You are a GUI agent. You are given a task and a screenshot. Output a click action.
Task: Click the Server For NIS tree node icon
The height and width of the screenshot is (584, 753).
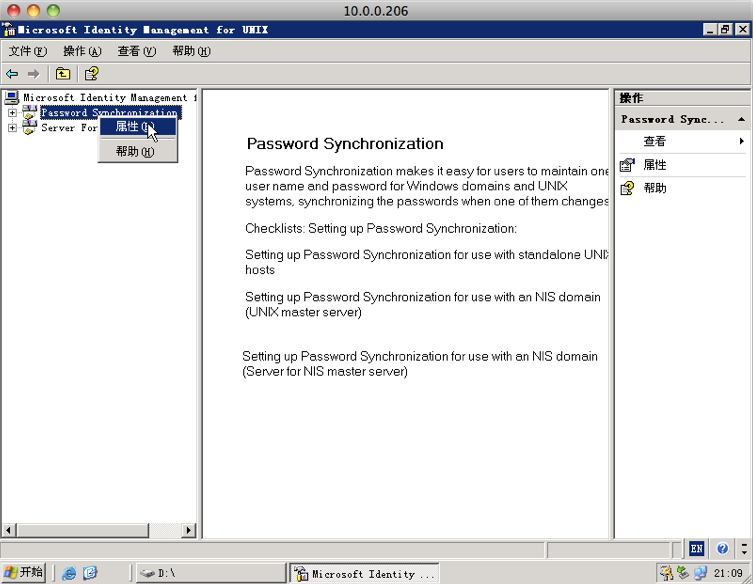[30, 128]
